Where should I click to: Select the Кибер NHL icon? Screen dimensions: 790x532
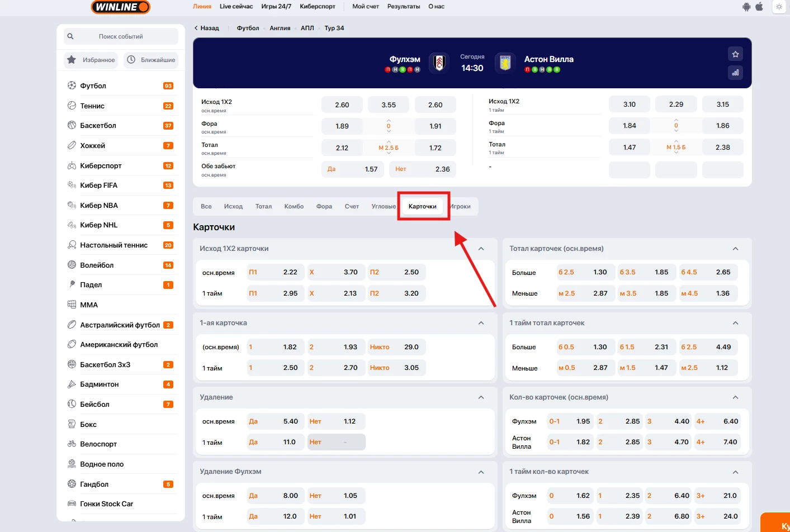point(72,225)
